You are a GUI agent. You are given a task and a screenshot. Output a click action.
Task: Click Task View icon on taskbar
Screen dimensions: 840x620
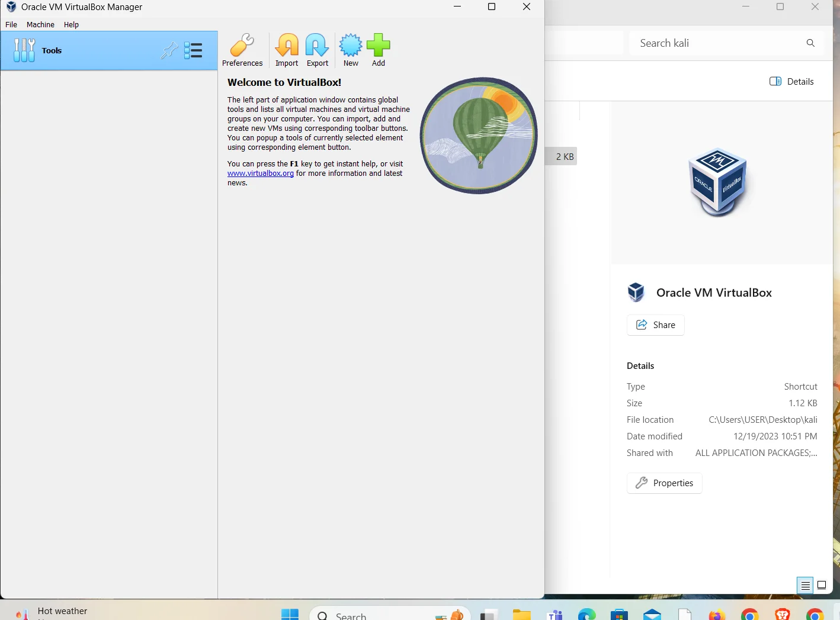point(489,615)
